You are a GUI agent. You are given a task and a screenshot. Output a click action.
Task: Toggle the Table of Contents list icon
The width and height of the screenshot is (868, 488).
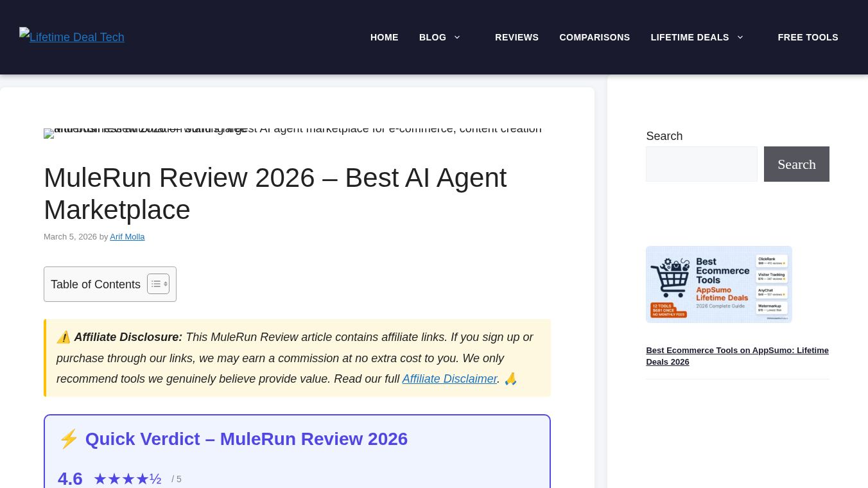click(158, 284)
